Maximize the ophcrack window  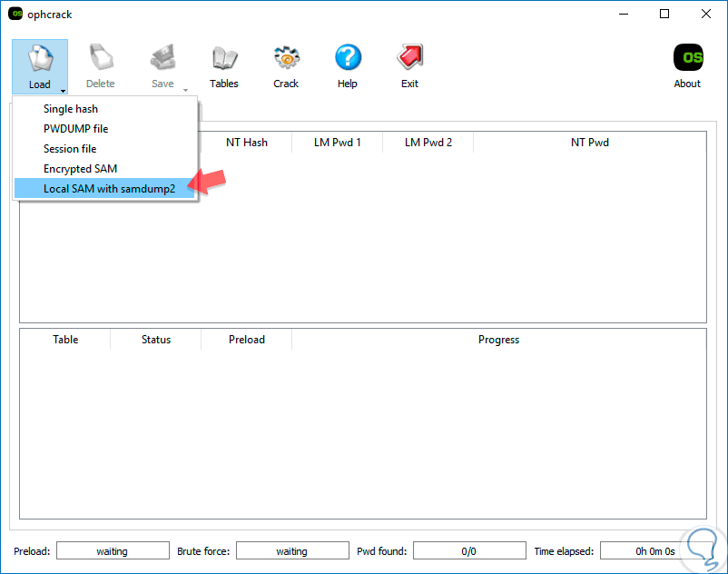(x=664, y=14)
